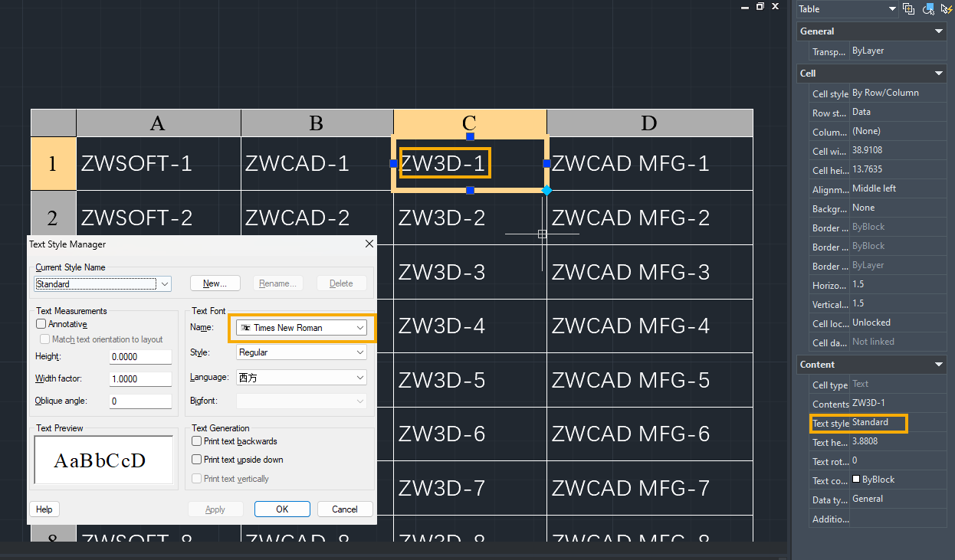Select table column header D

tap(650, 123)
